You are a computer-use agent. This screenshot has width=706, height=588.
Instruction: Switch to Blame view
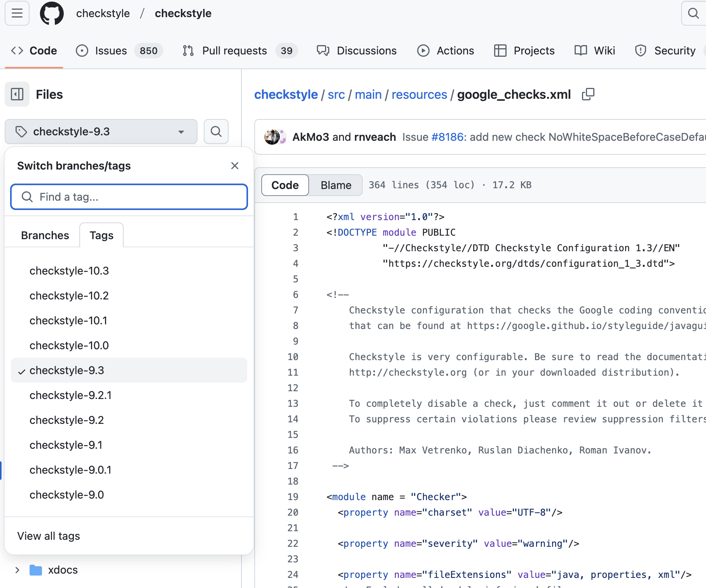(x=335, y=185)
